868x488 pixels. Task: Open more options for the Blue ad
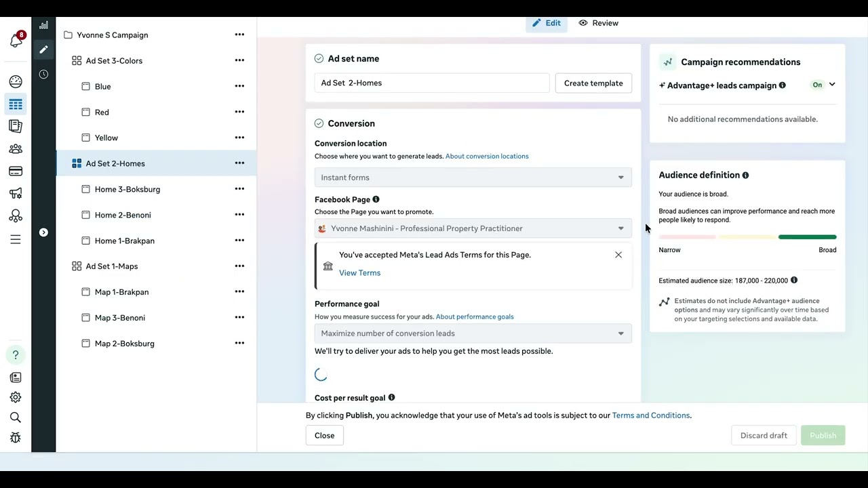(x=239, y=86)
